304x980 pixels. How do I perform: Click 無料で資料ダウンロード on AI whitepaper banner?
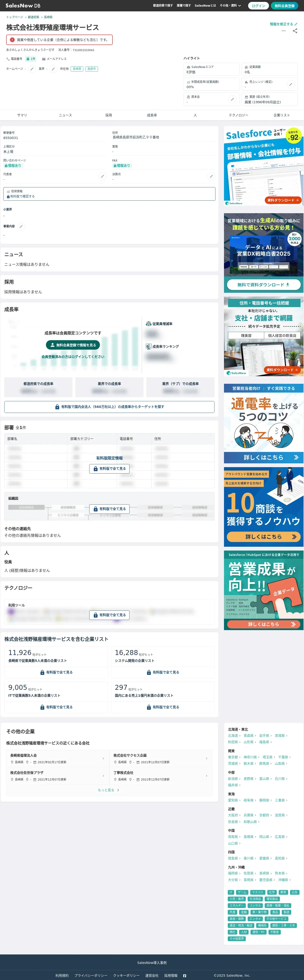(x=264, y=285)
